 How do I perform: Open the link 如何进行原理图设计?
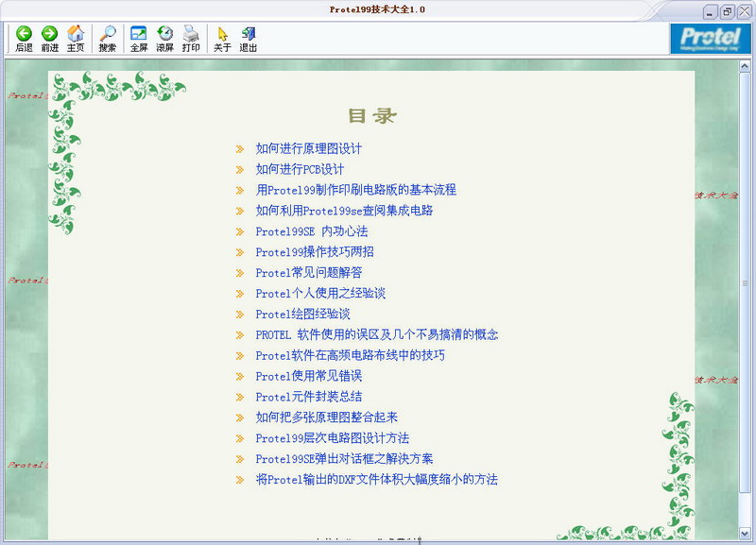[x=309, y=148]
